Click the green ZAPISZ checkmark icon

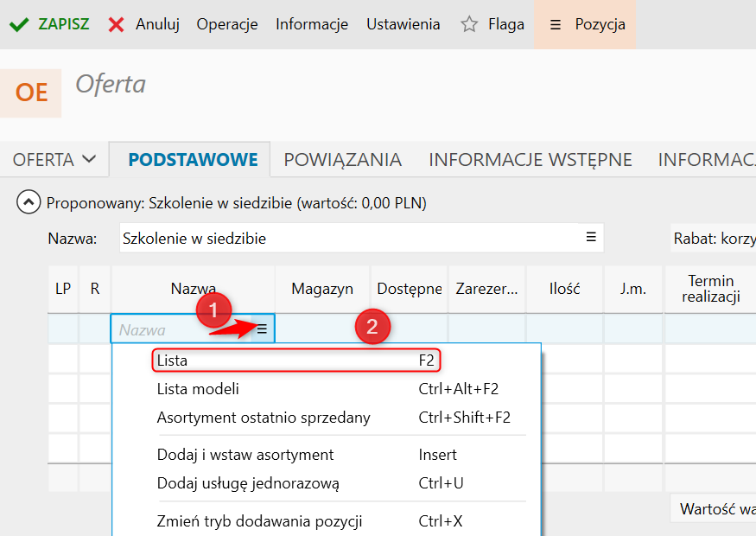(19, 24)
